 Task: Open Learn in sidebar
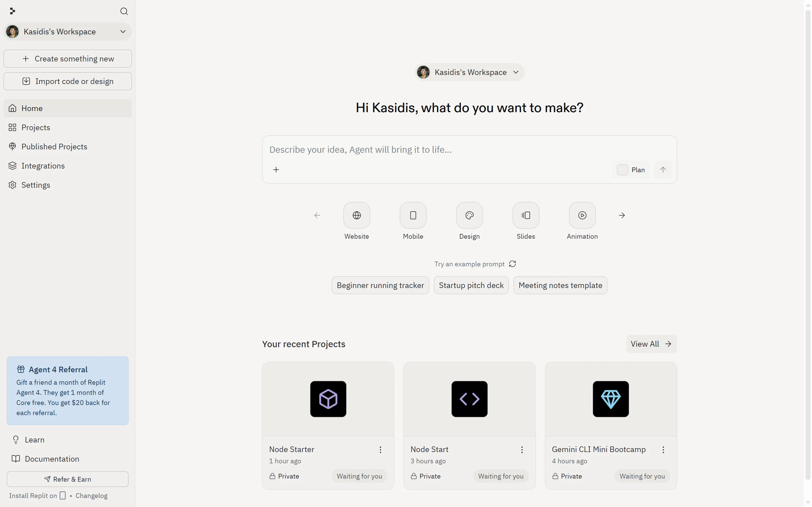click(x=67, y=440)
